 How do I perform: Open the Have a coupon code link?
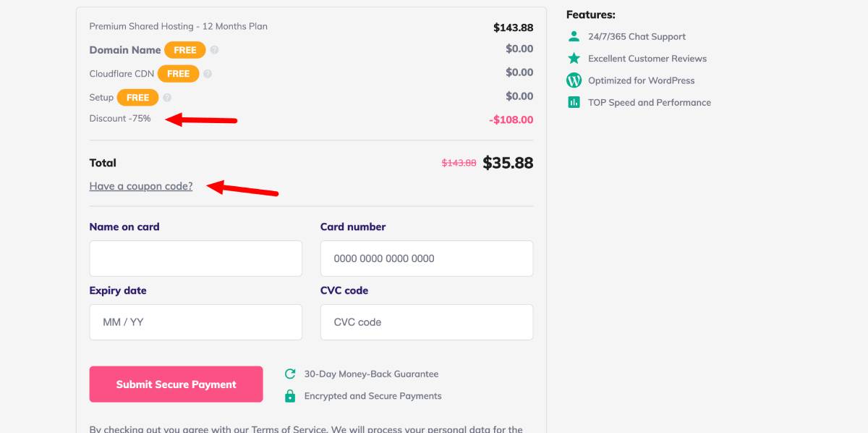[141, 186]
